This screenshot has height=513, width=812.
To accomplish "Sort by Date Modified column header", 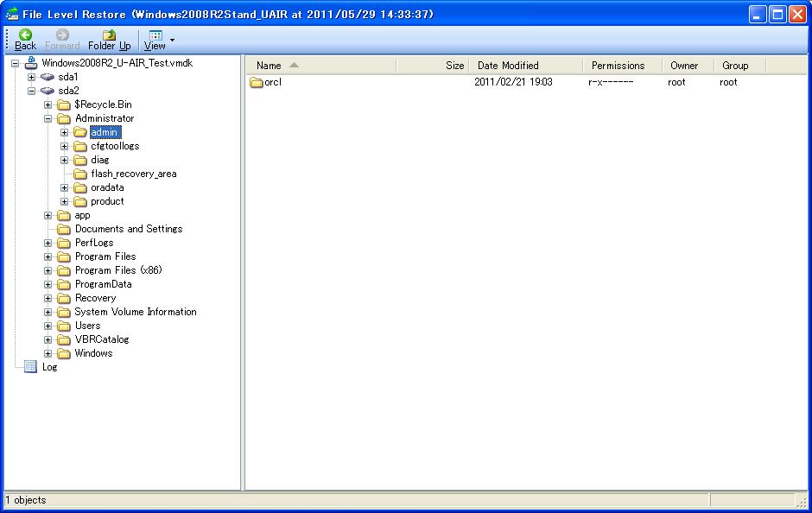I will point(525,66).
